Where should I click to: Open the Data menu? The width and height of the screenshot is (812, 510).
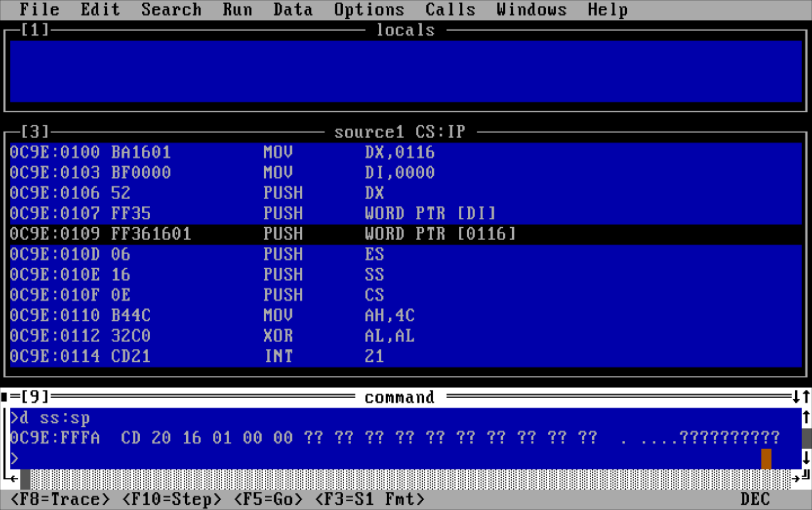coord(293,9)
